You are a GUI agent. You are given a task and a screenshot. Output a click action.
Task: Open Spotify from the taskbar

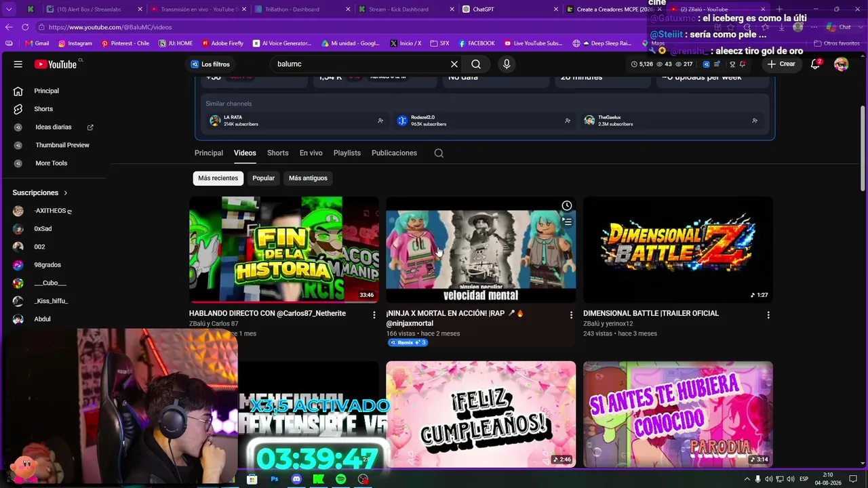(x=340, y=479)
